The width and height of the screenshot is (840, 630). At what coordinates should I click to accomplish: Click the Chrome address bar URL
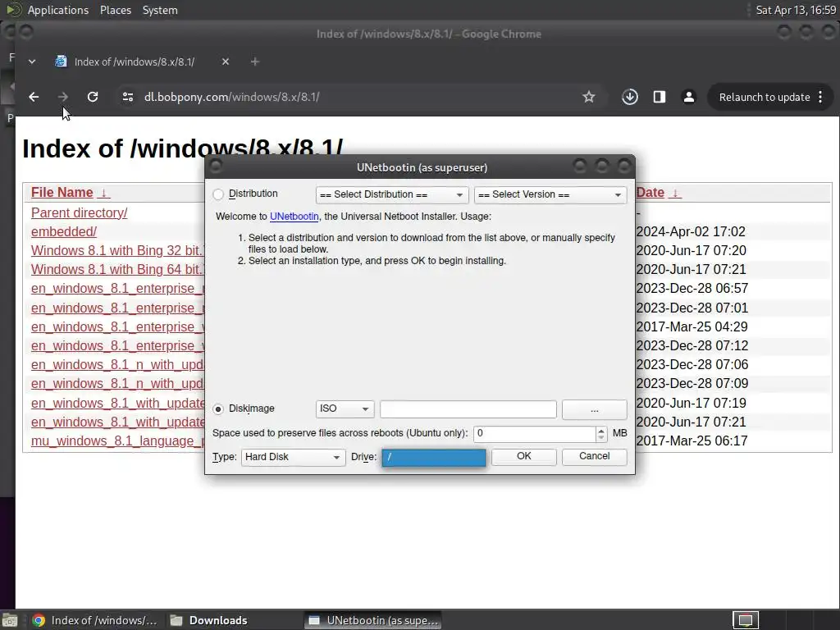pyautogui.click(x=232, y=97)
